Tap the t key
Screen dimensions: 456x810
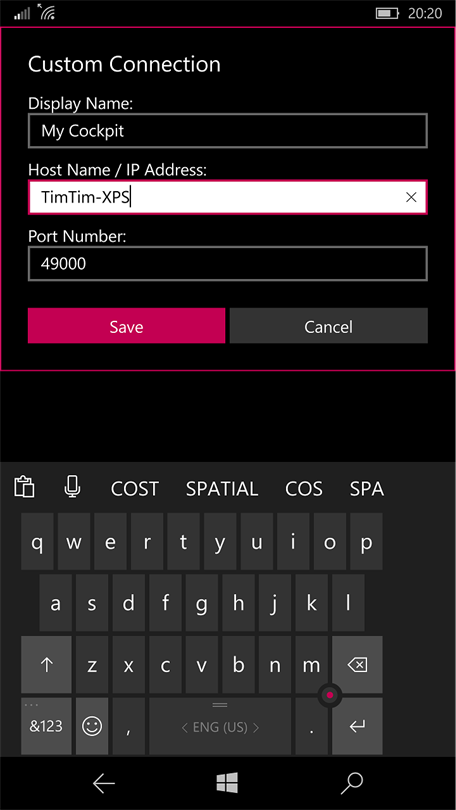click(183, 541)
